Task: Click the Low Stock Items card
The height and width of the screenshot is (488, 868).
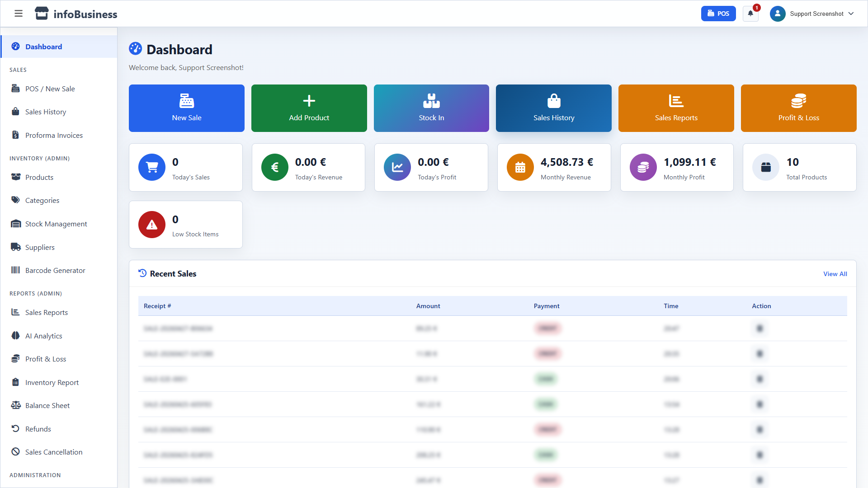Action: point(186,225)
